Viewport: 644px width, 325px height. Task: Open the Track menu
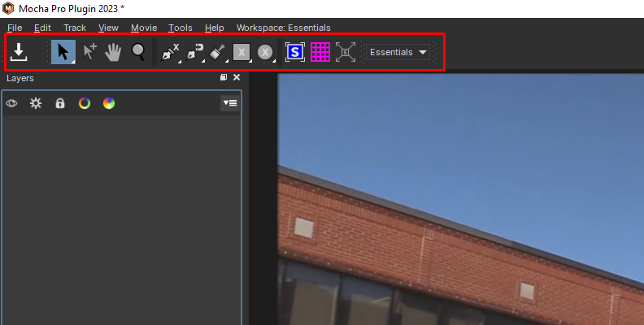[x=75, y=28]
